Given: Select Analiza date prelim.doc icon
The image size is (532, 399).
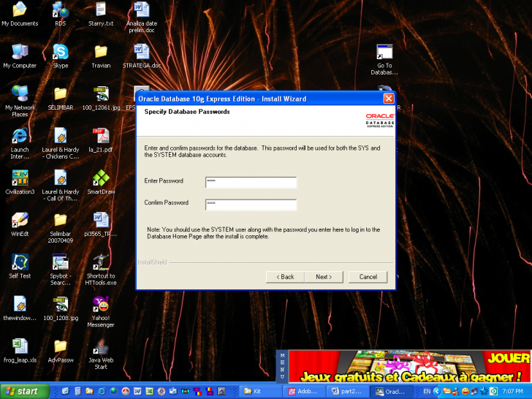Looking at the screenshot, I should 142,17.
